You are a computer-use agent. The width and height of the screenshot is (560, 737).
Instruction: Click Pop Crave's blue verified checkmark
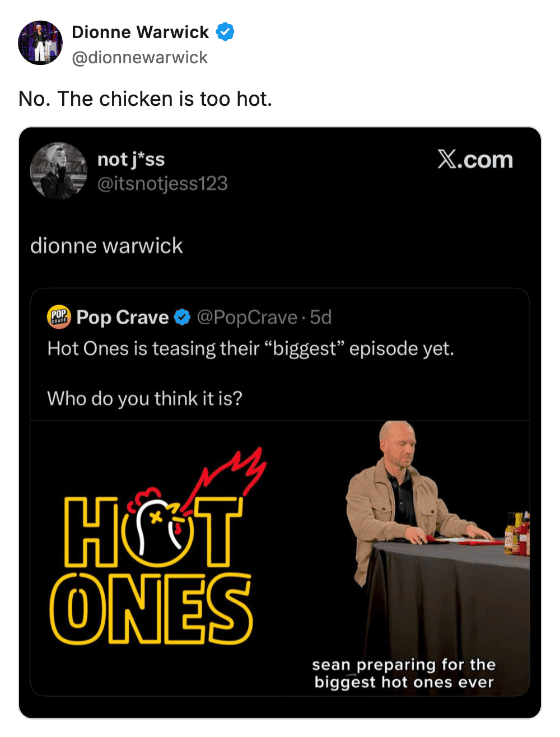pos(182,318)
